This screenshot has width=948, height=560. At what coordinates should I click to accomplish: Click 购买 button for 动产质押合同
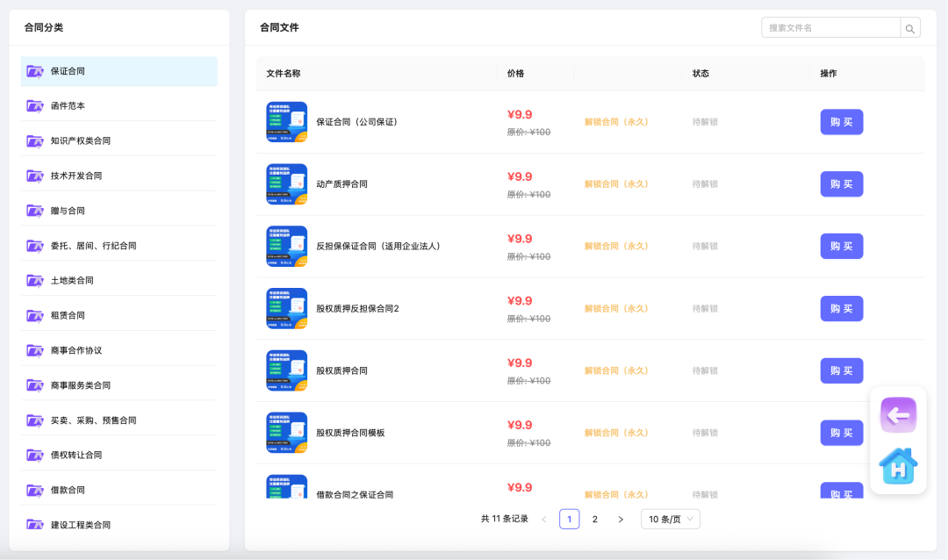click(841, 184)
